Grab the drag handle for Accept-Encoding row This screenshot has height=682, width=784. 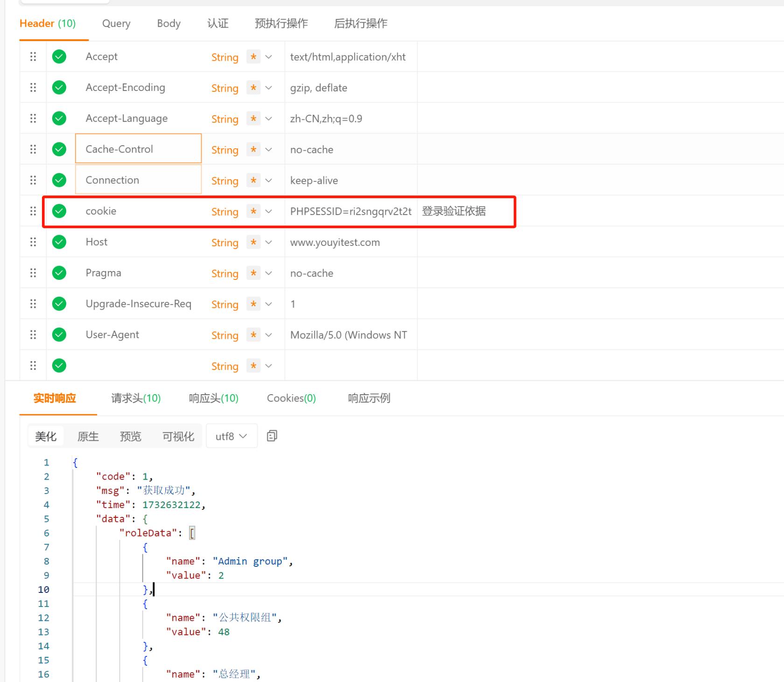pyautogui.click(x=33, y=87)
